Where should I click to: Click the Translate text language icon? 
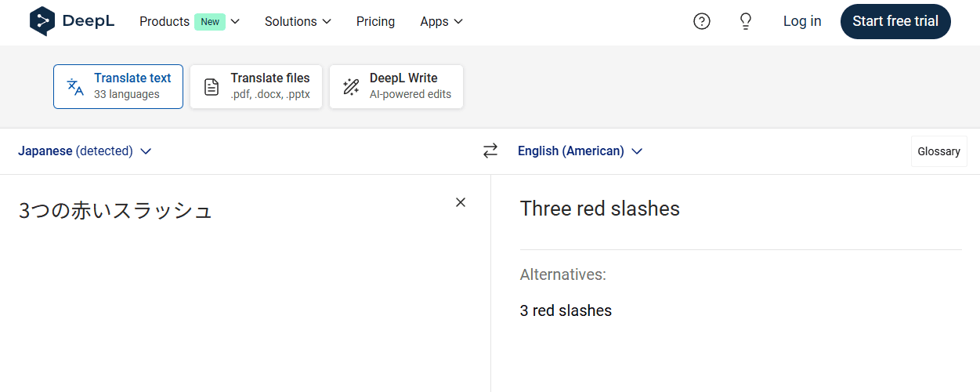point(75,86)
